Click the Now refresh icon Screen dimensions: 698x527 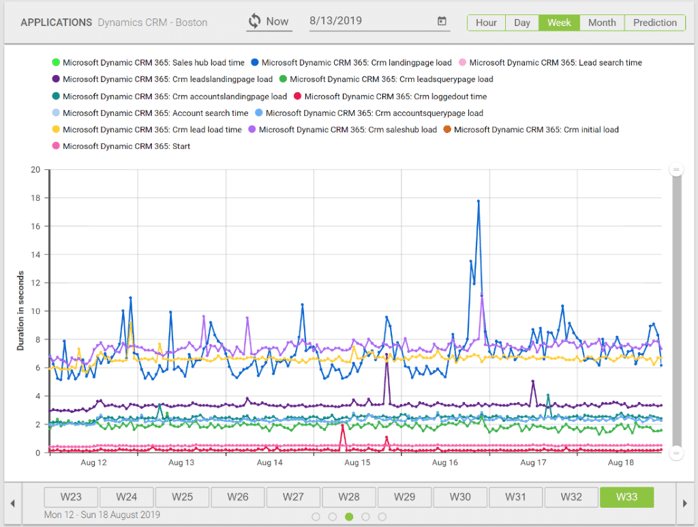[x=254, y=21]
